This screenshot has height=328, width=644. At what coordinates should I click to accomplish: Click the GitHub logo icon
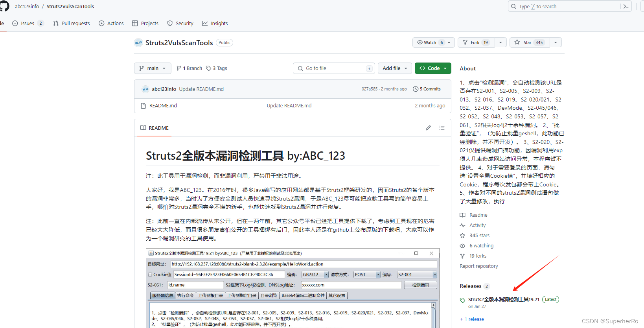[4, 6]
